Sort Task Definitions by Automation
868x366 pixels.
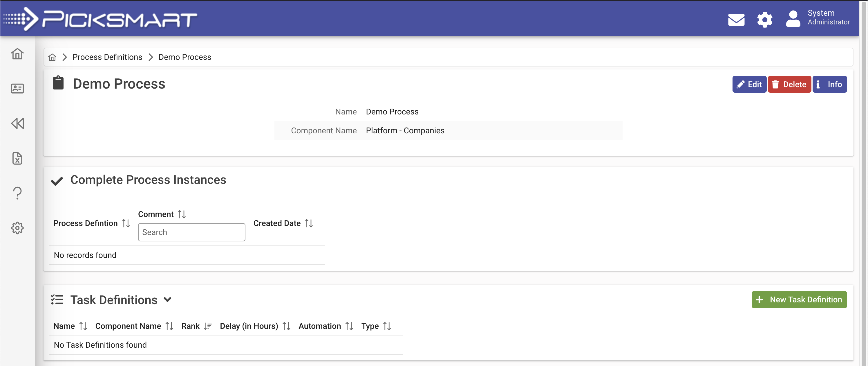(349, 326)
